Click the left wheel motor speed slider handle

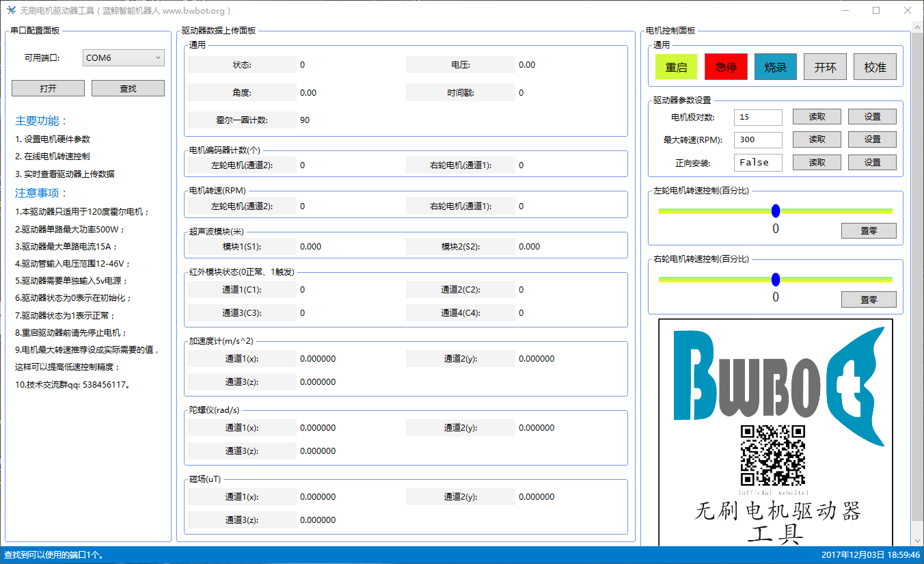pyautogui.click(x=776, y=211)
